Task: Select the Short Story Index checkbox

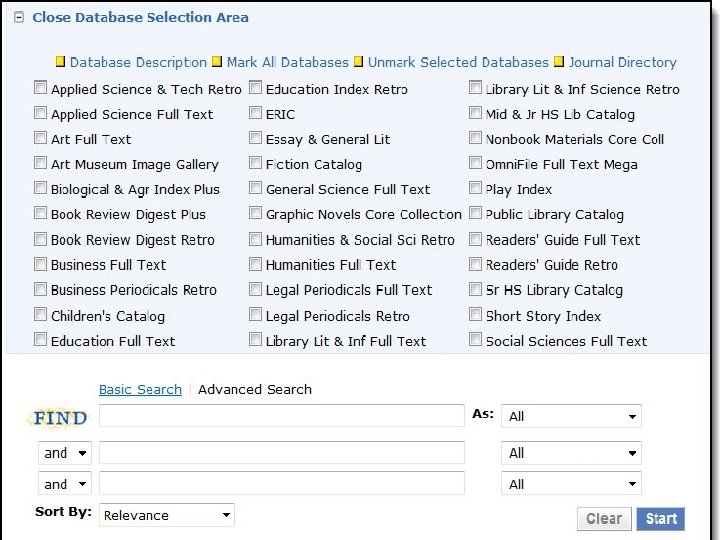Action: point(476,316)
